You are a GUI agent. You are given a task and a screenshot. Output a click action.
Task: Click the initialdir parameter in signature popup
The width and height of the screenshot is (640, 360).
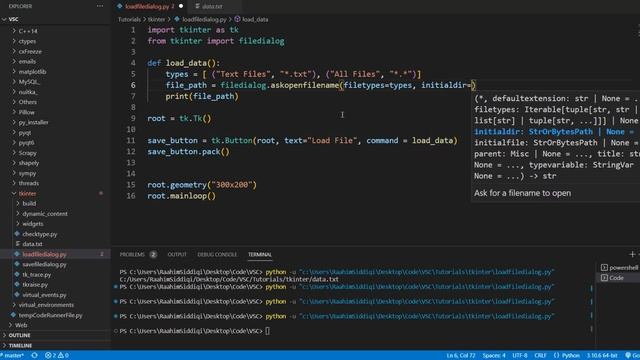point(554,132)
